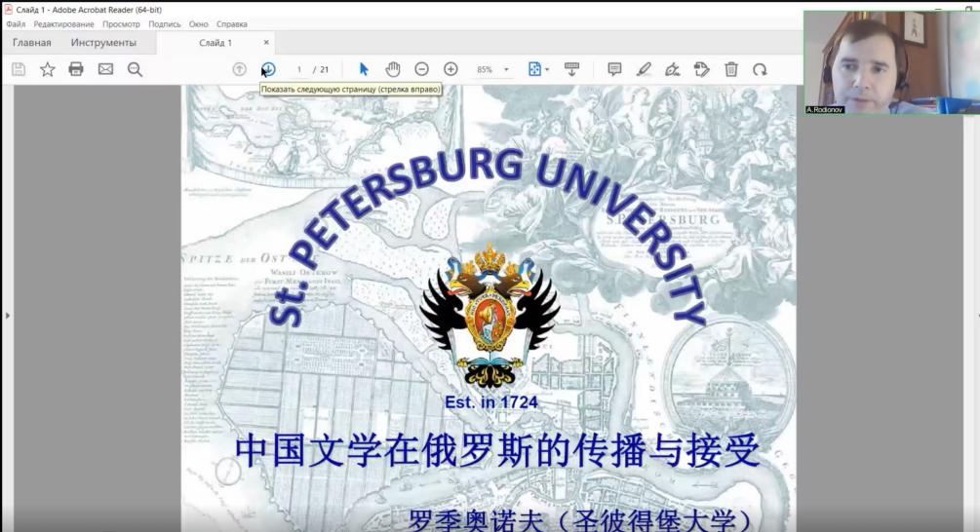980x532 pixels.
Task: Open the Fill and Sign tool
Action: coord(673,69)
